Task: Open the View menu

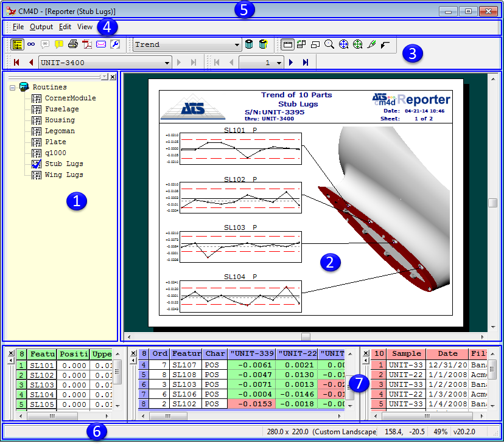Action: click(85, 27)
